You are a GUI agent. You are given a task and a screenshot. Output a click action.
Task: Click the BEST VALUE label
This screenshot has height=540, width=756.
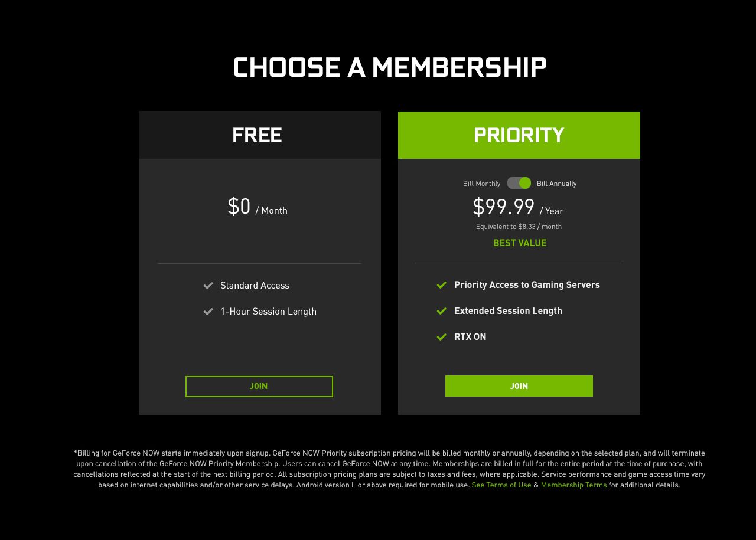pos(520,243)
